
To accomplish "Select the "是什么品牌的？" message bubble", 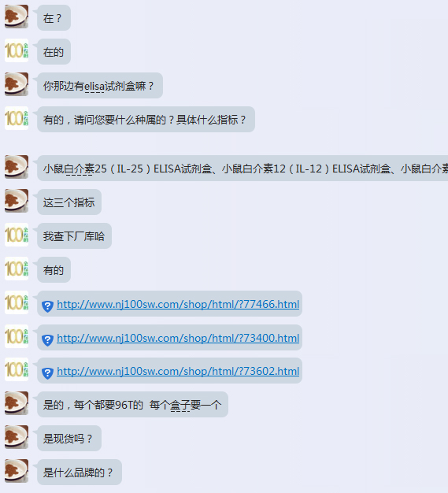I will click(80, 472).
